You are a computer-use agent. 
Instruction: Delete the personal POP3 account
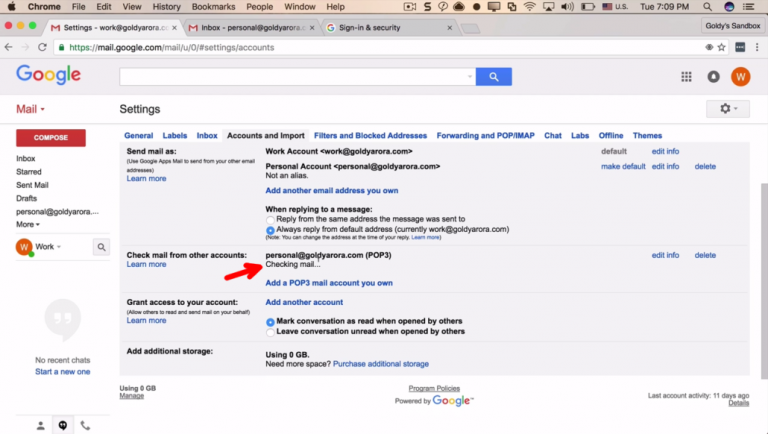click(x=705, y=255)
